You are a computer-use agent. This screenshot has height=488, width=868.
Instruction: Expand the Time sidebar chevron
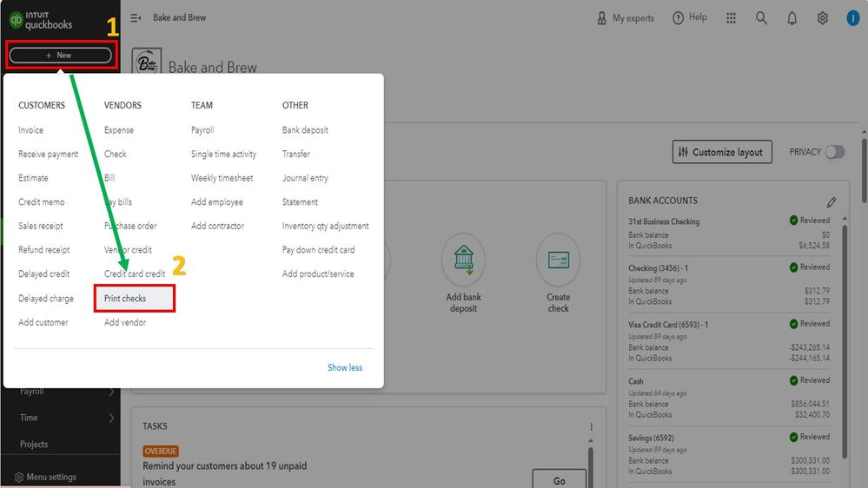111,419
